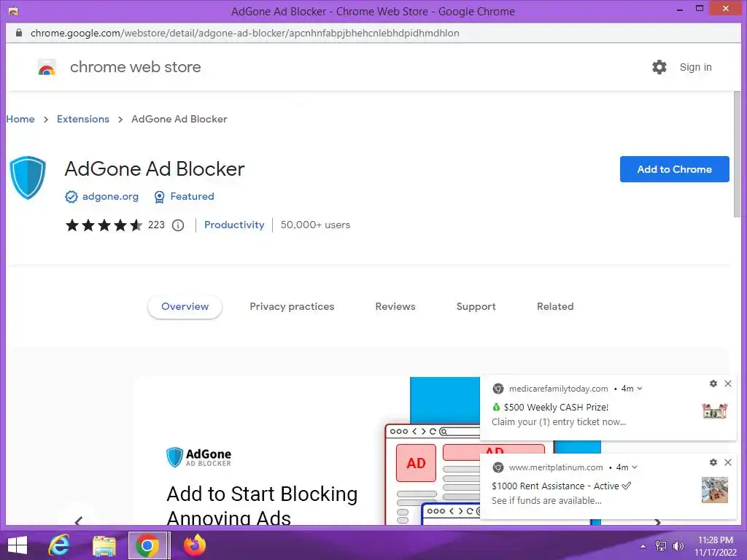Open the Support tab
Viewport: 747px width, 560px height.
(476, 307)
